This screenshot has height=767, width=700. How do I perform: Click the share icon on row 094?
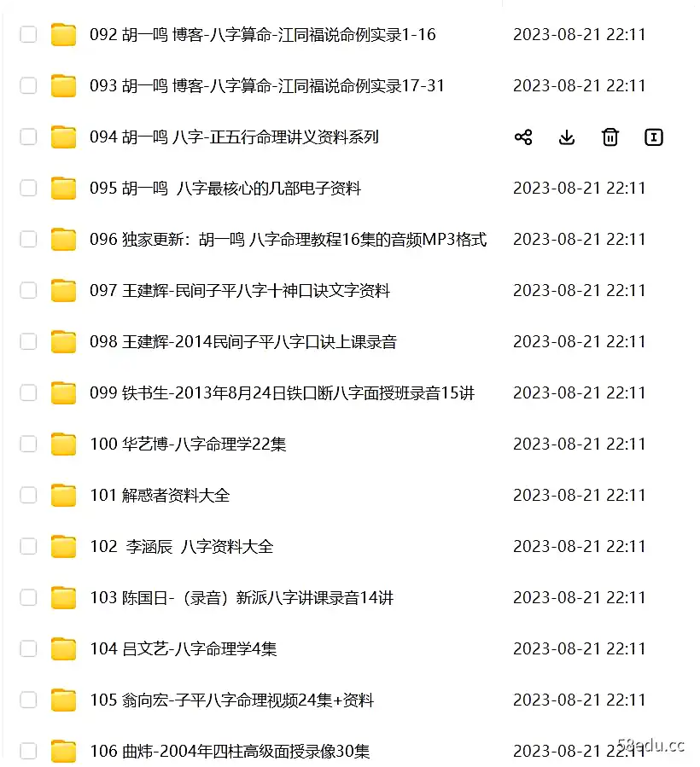point(523,137)
